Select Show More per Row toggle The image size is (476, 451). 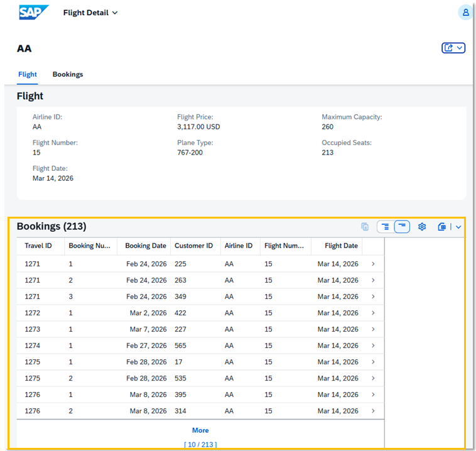click(385, 227)
